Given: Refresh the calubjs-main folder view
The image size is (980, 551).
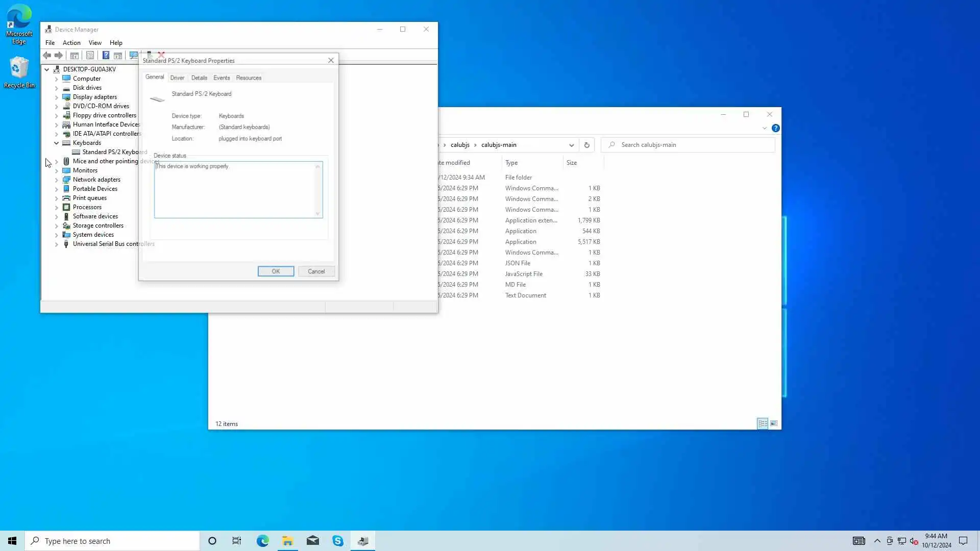Looking at the screenshot, I should tap(587, 145).
